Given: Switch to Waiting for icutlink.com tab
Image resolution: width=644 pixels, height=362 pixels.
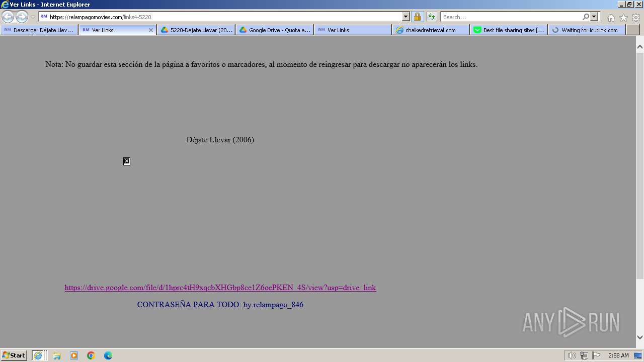Looking at the screenshot, I should pos(587,30).
